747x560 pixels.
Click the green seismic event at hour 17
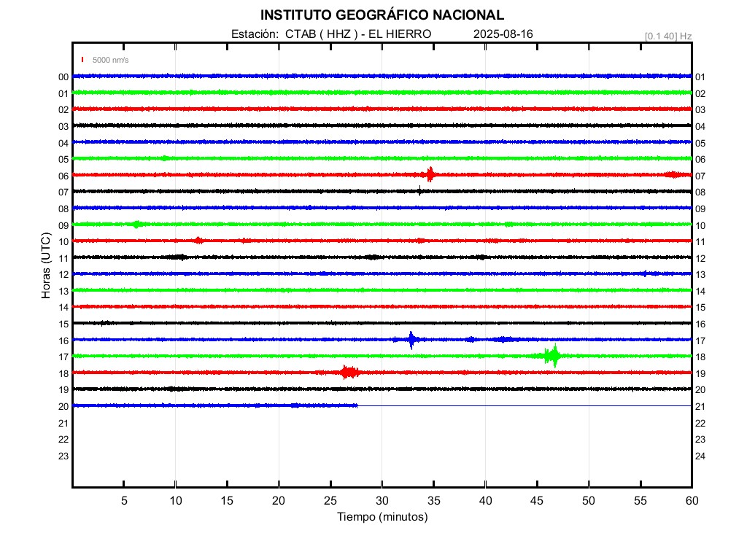tap(553, 355)
